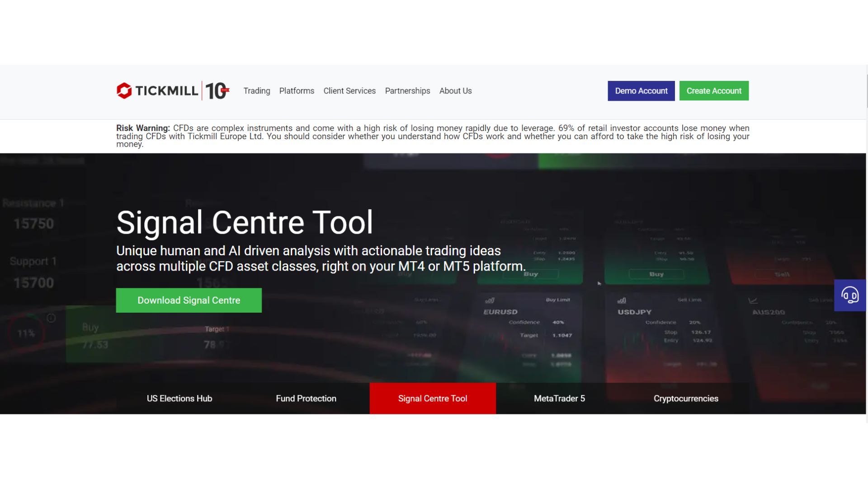Select the MetaTrader 5 tab
868x488 pixels.
point(559,399)
